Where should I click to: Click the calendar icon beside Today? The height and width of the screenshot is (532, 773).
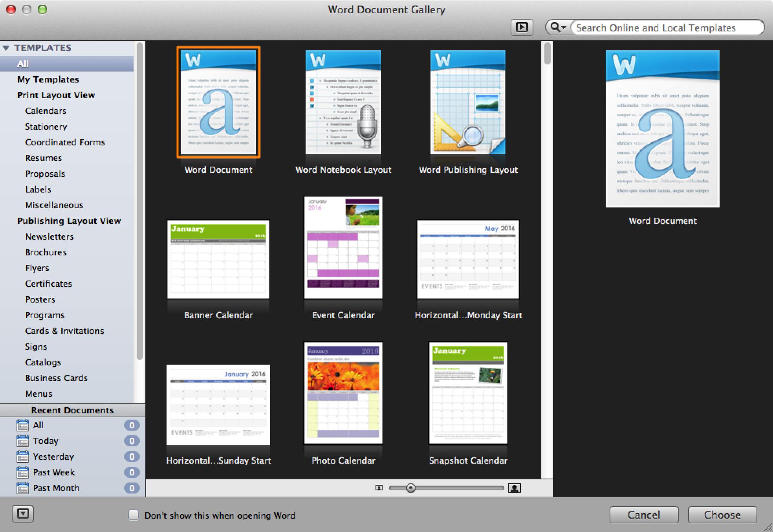(23, 441)
